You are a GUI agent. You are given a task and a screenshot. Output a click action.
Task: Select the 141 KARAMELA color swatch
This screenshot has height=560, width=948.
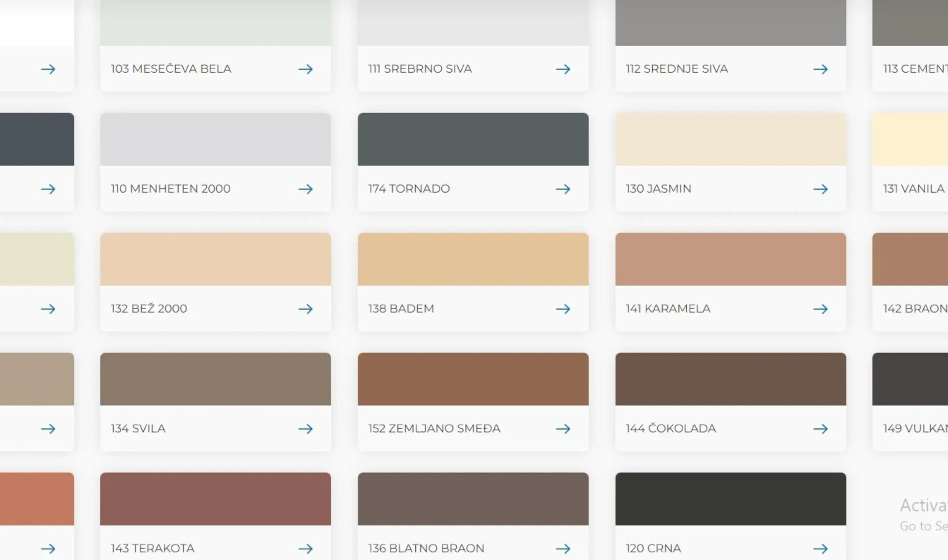pyautogui.click(x=730, y=259)
